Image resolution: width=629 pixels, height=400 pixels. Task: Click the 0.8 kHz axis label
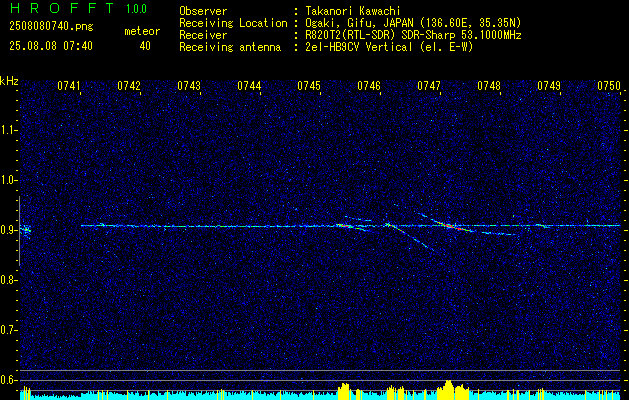coord(8,280)
